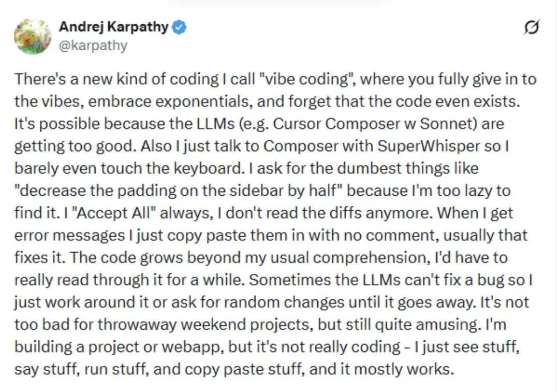The image size is (559, 392).
Task: Open the Andrej Karpathy display name link
Action: click(113, 27)
